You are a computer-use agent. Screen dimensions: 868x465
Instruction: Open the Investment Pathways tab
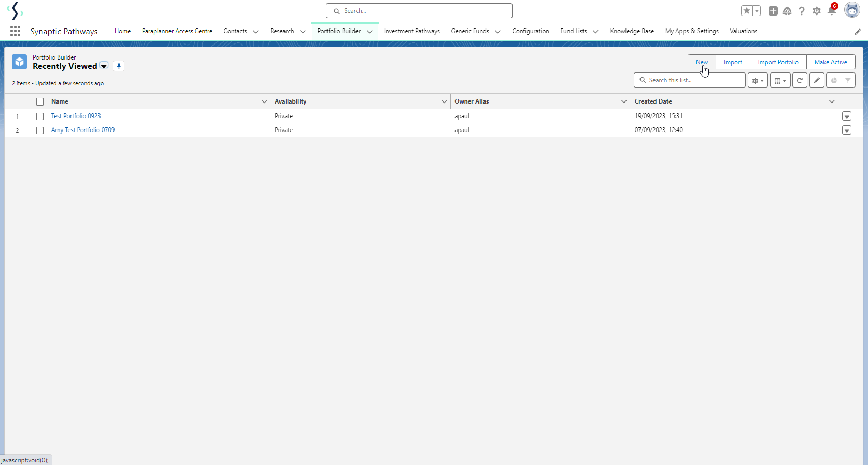pos(411,31)
